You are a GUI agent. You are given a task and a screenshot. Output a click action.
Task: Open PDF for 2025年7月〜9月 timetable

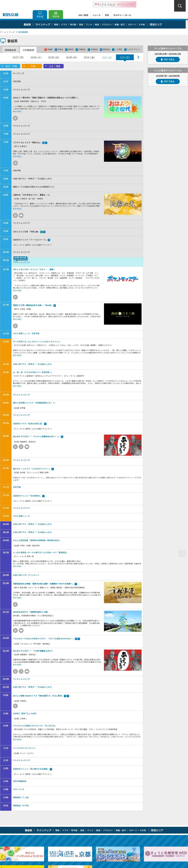pos(167,82)
